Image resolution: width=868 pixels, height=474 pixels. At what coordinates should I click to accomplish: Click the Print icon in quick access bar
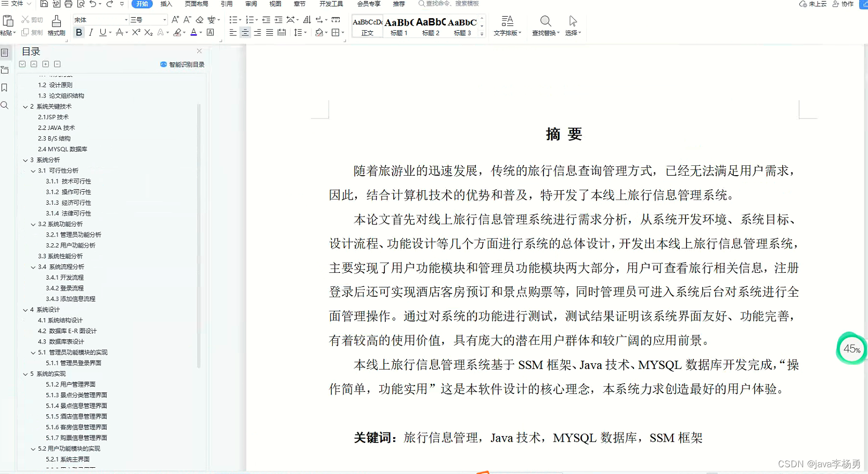[68, 4]
